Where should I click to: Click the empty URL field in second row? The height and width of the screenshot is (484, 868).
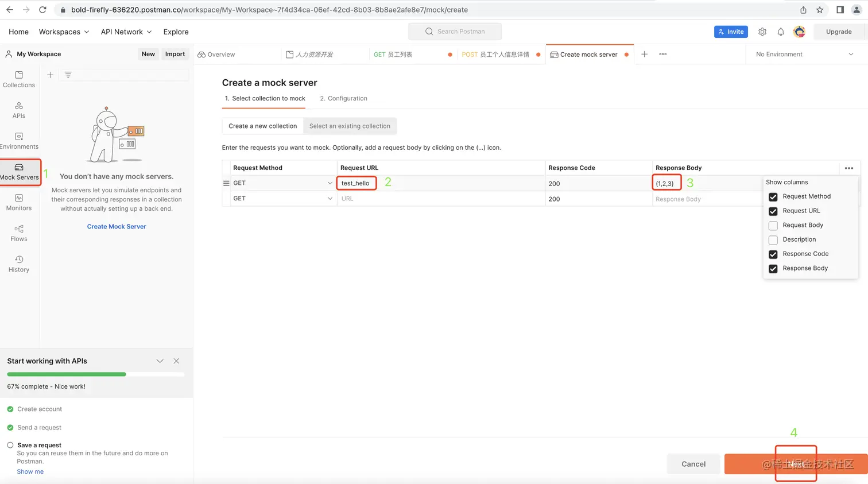441,199
